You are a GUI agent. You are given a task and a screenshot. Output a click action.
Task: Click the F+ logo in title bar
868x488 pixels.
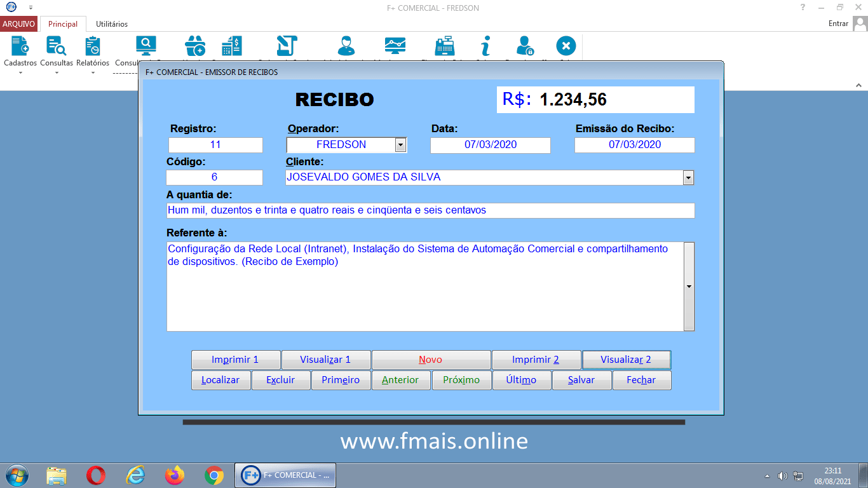11,8
